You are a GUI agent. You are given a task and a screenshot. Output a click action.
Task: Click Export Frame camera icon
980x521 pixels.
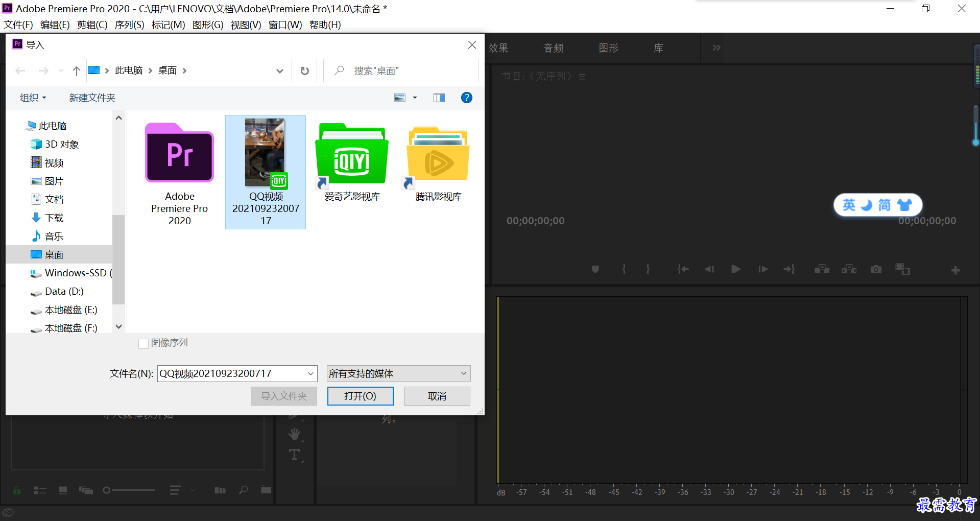point(876,269)
